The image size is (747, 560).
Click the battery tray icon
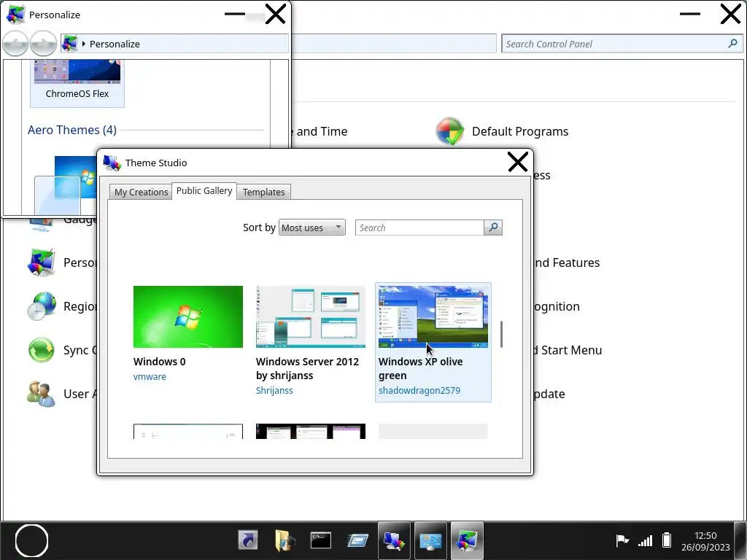(x=667, y=540)
